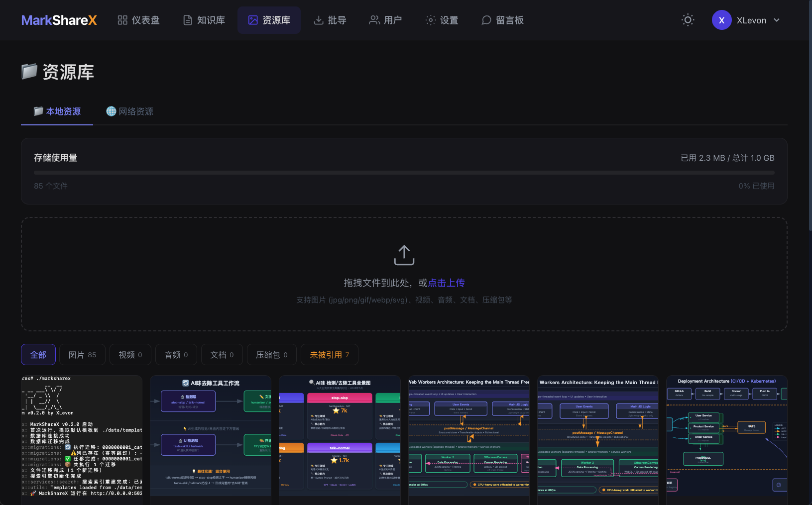Click the resource library image icon
The image size is (812, 505).
pos(253,20)
